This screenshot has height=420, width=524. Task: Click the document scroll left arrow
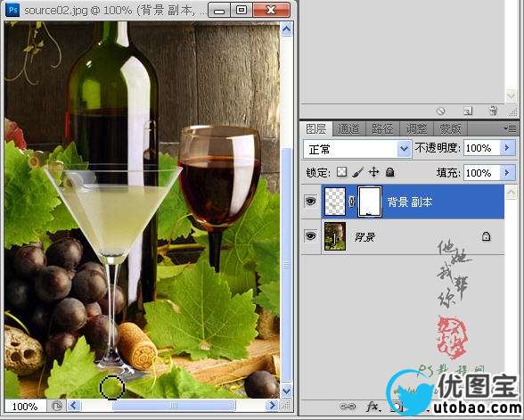point(74,406)
